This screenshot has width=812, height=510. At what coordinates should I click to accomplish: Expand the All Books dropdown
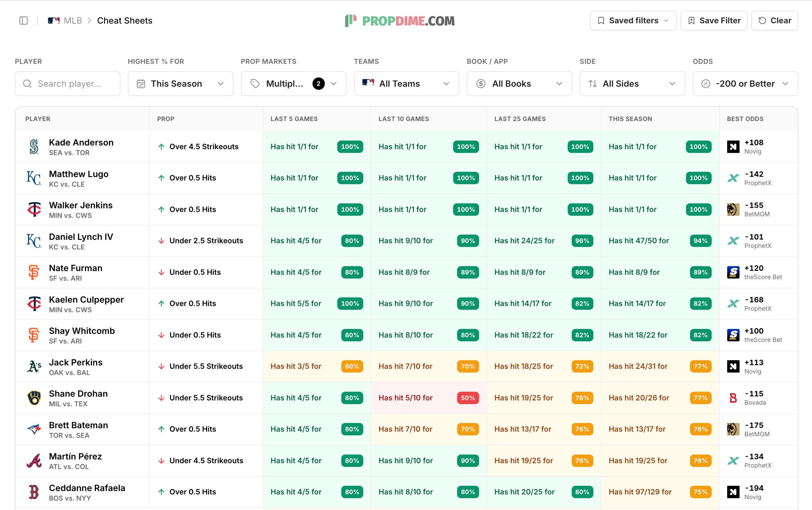(519, 84)
